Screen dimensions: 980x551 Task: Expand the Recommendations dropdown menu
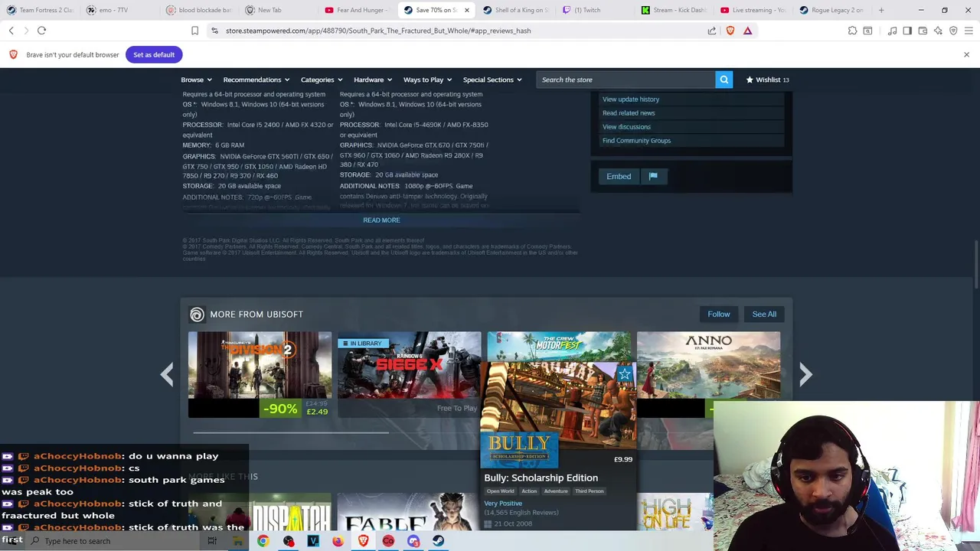tap(256, 80)
